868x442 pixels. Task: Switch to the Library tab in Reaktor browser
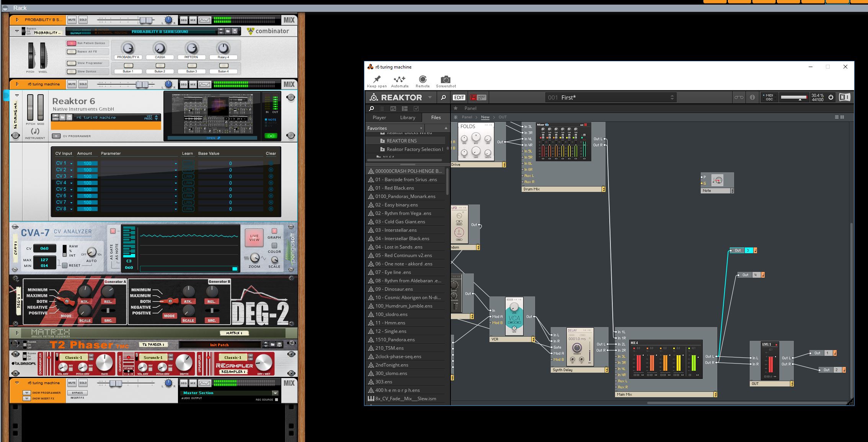pyautogui.click(x=407, y=117)
